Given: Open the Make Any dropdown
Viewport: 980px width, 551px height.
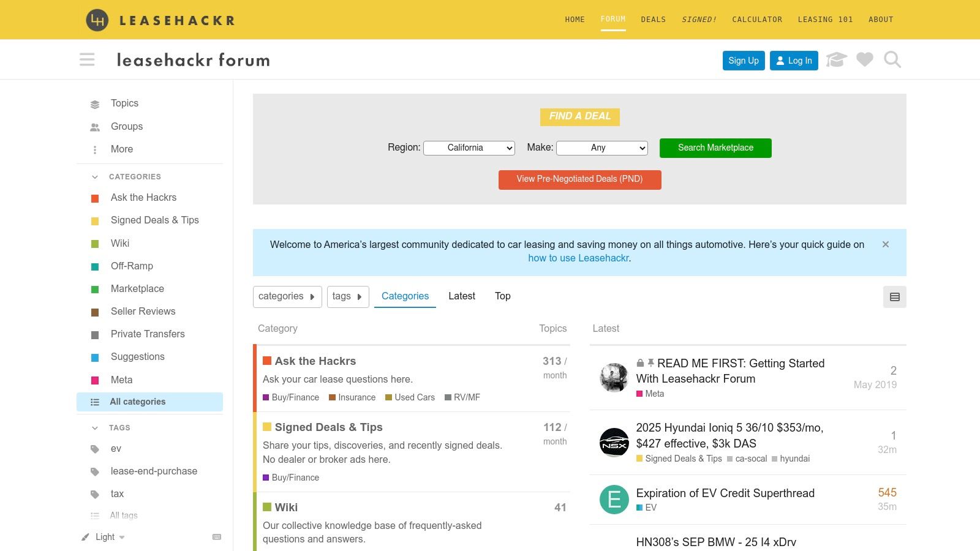Looking at the screenshot, I should click(602, 148).
